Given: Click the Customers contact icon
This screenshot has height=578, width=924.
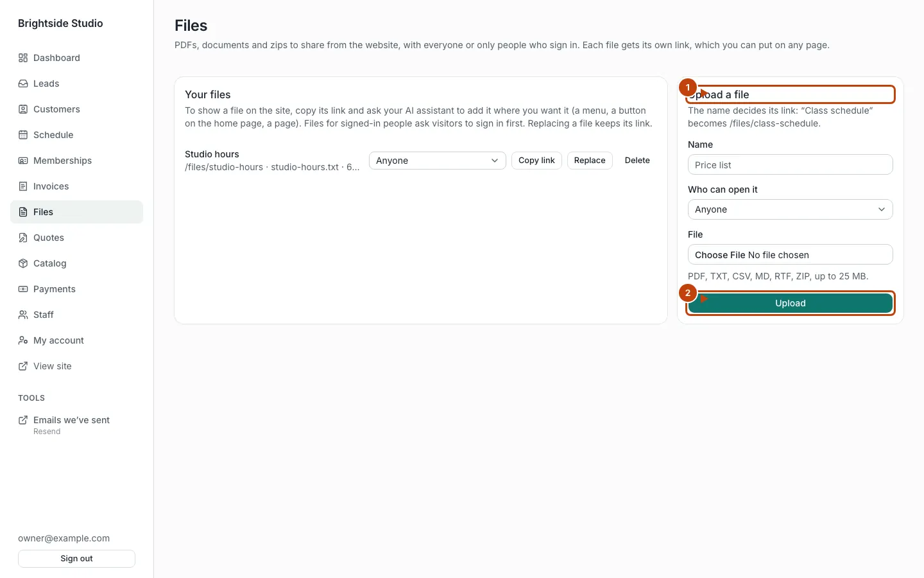Looking at the screenshot, I should coord(23,109).
